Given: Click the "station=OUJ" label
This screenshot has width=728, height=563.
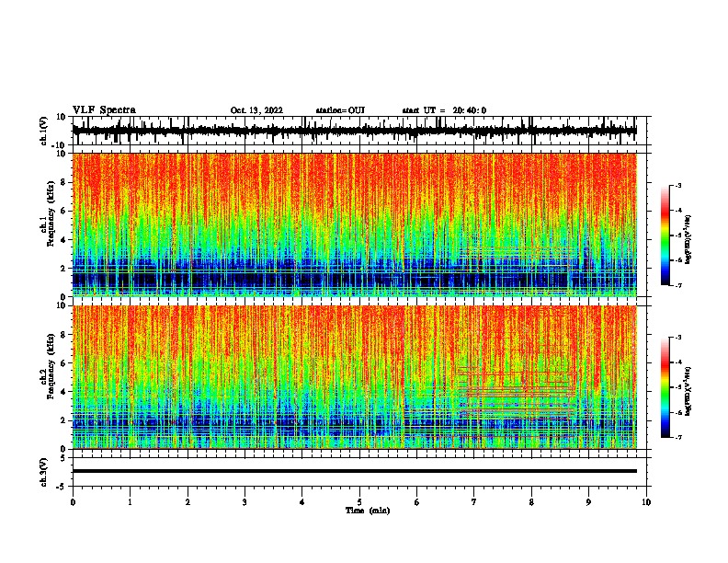Looking at the screenshot, I should pos(340,110).
